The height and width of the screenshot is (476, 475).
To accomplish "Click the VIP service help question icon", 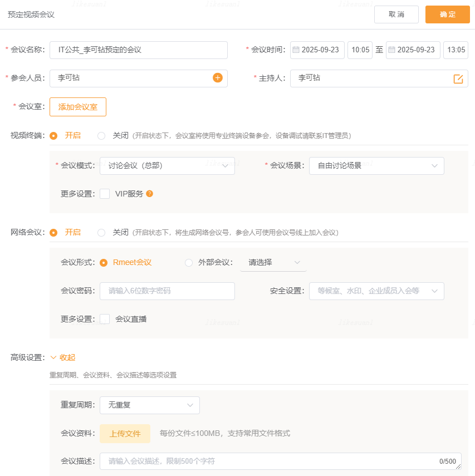I will pyautogui.click(x=149, y=194).
